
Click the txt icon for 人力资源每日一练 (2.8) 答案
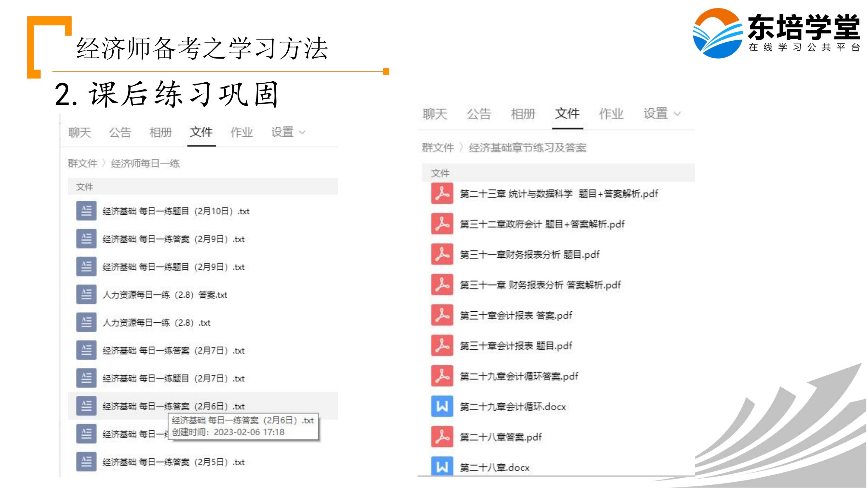[86, 295]
